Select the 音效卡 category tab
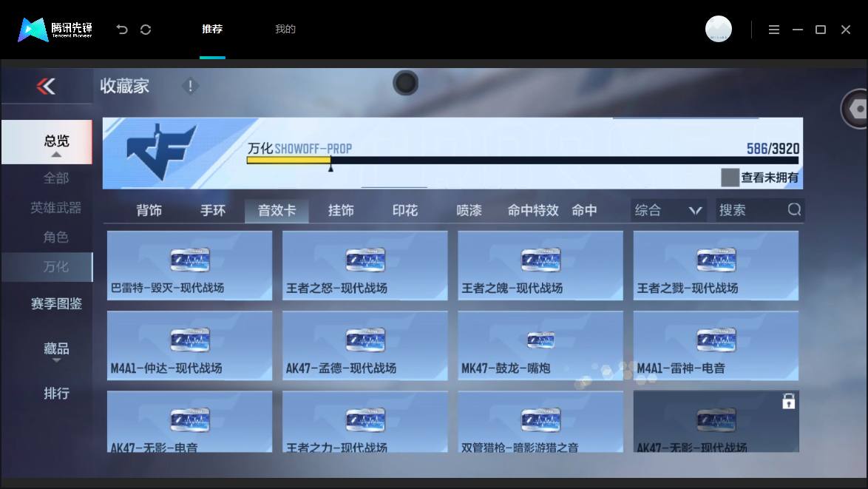The image size is (868, 489). coord(277,210)
